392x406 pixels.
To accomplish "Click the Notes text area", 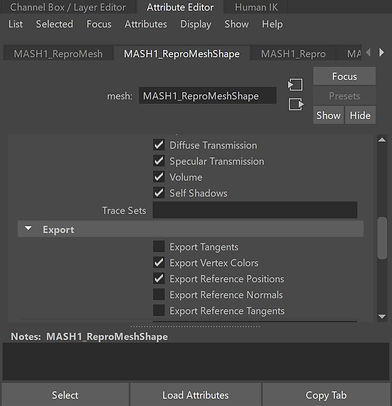I will (x=196, y=362).
